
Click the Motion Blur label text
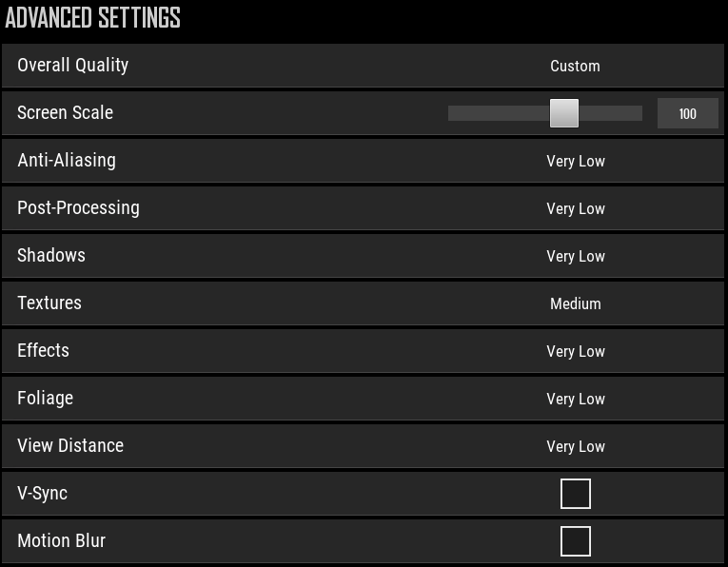click(61, 540)
